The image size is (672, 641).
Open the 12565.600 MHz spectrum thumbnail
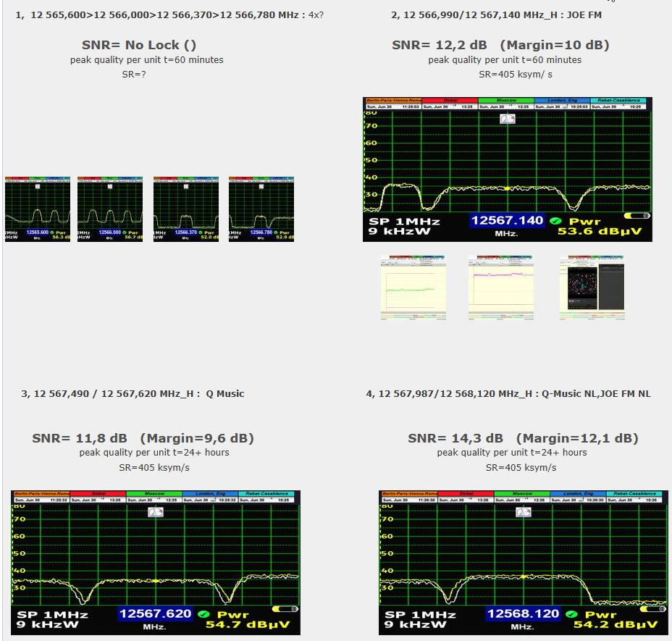(38, 209)
